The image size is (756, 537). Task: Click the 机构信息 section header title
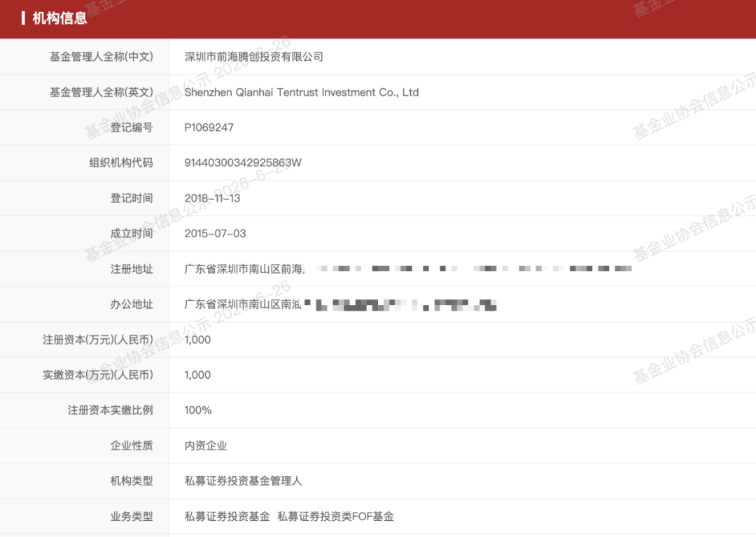point(59,18)
